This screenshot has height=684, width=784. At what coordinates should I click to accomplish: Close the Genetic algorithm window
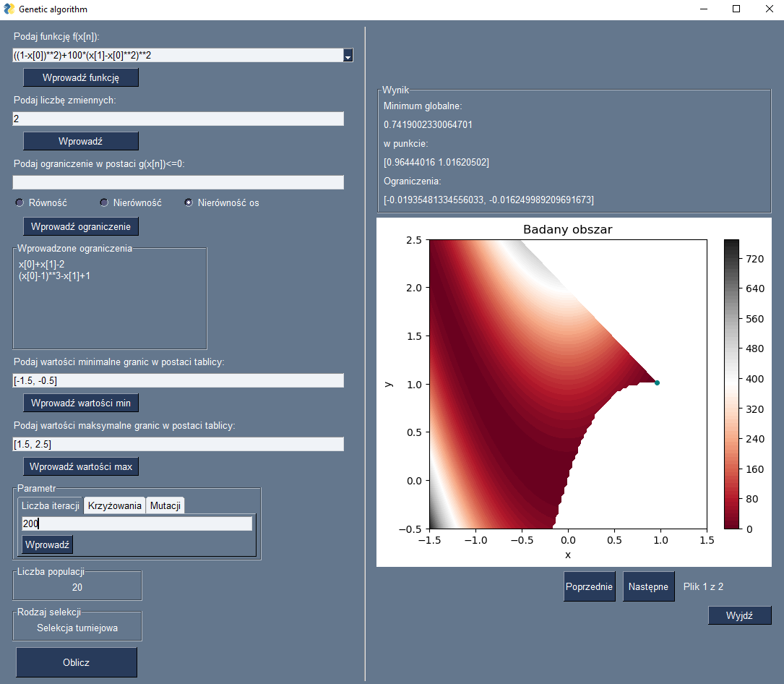(770, 9)
